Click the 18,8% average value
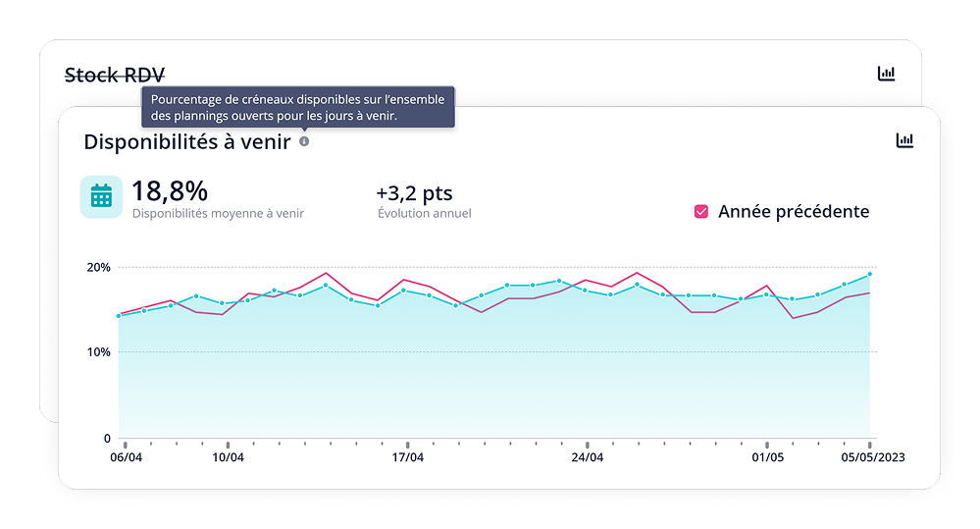Screen dimensions: 980x529 (170, 191)
